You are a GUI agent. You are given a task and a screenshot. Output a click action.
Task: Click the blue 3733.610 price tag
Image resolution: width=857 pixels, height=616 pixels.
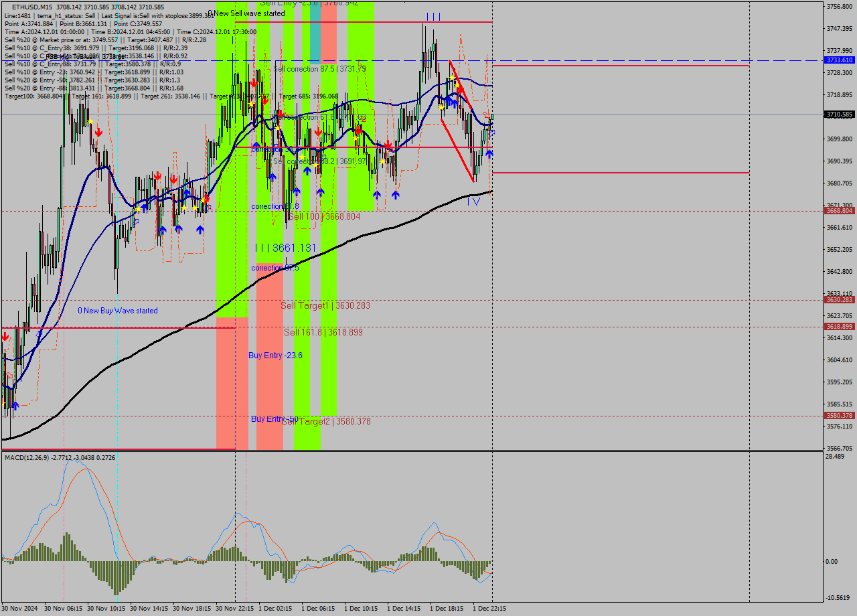pyautogui.click(x=839, y=60)
